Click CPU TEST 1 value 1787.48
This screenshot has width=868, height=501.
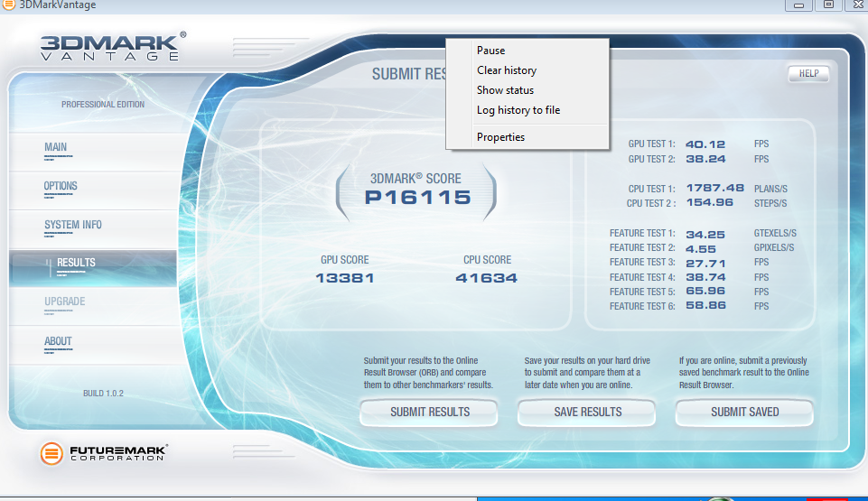(714, 188)
